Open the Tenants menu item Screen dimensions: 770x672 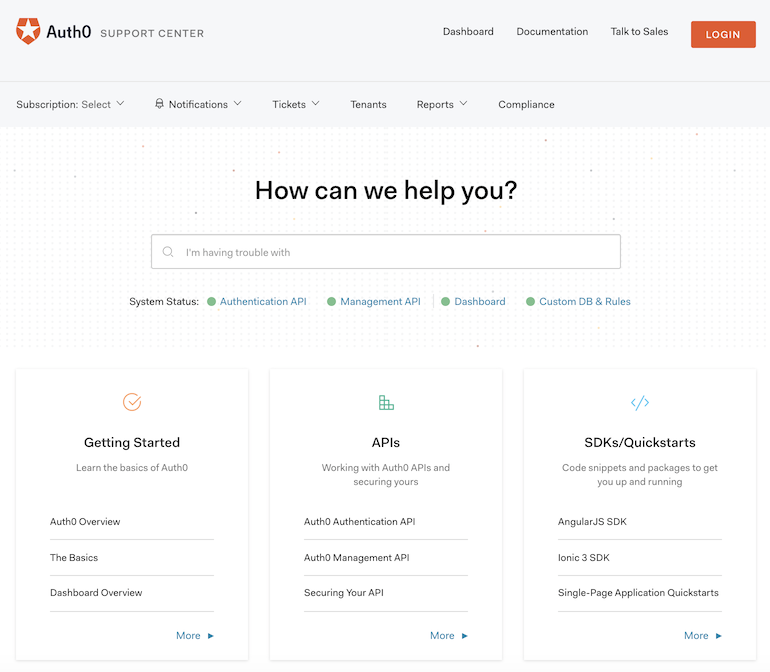368,104
